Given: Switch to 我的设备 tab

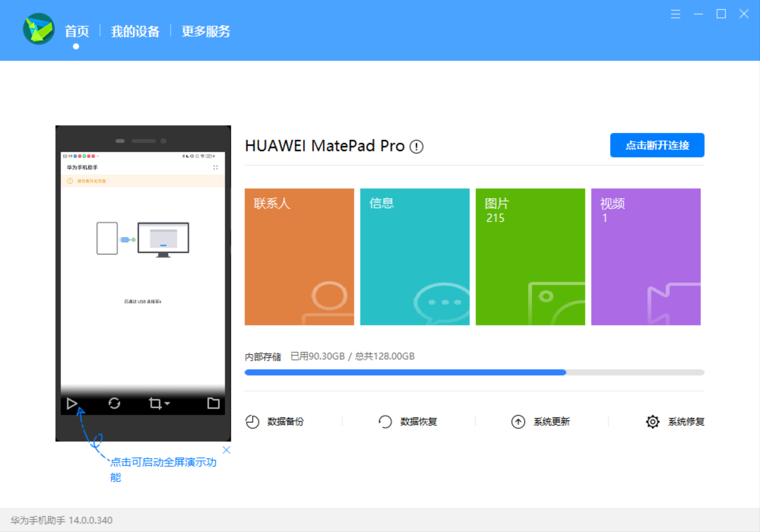Looking at the screenshot, I should point(135,31).
